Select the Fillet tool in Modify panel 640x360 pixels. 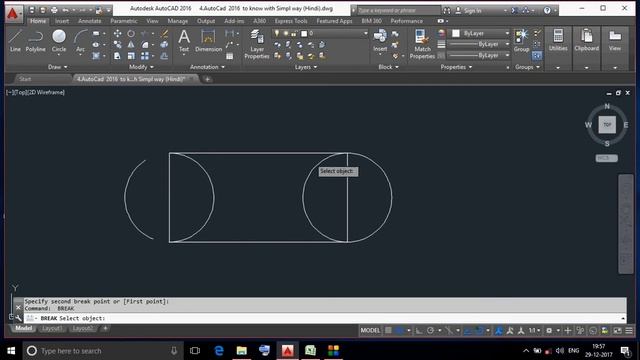click(145, 44)
